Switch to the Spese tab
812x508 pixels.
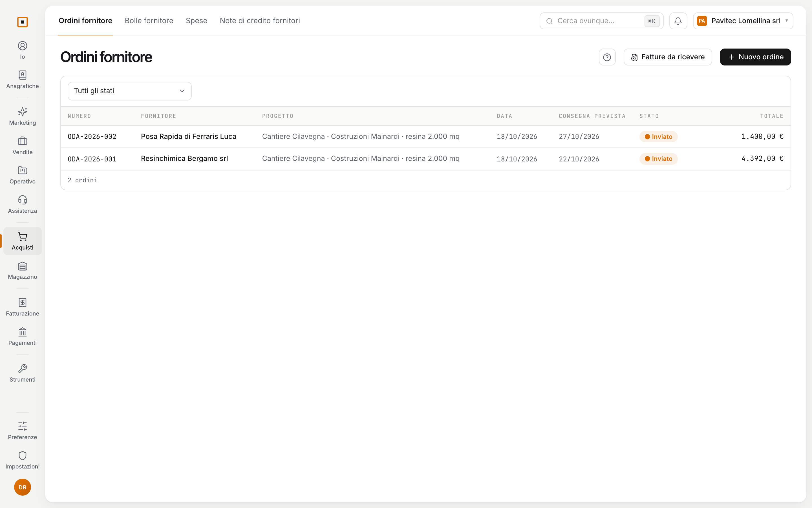[x=197, y=21]
